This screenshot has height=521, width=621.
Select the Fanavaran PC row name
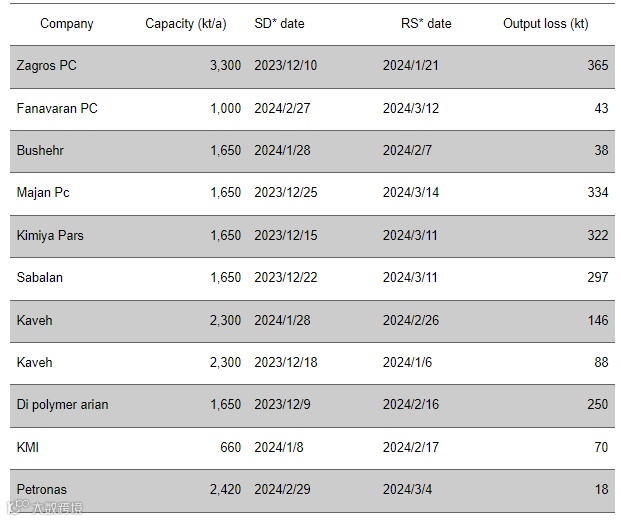point(57,108)
